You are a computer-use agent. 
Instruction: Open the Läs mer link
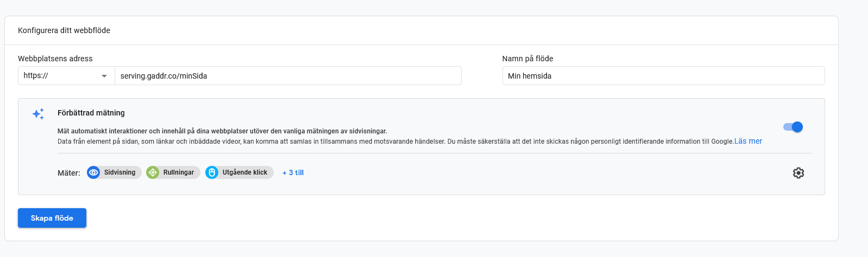[x=748, y=141]
